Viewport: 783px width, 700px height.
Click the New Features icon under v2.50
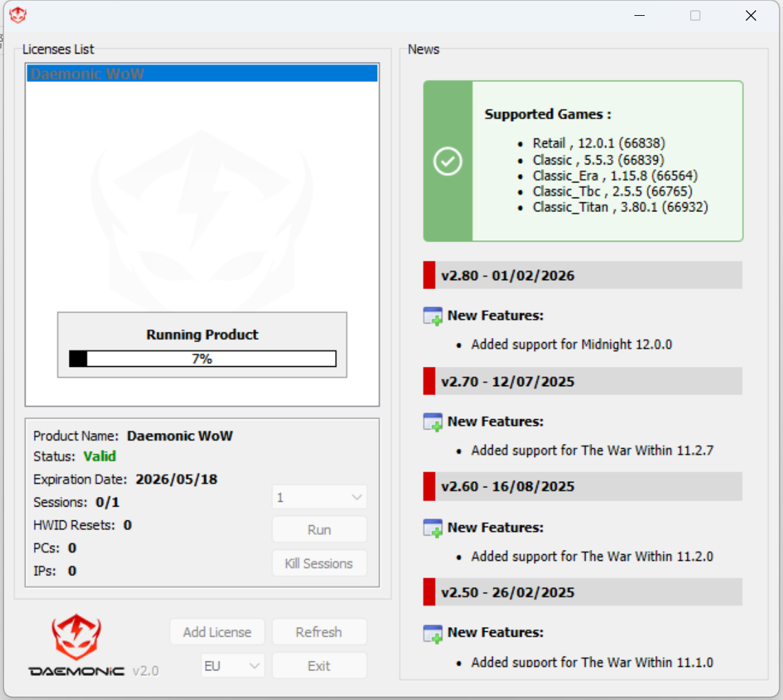pos(433,633)
